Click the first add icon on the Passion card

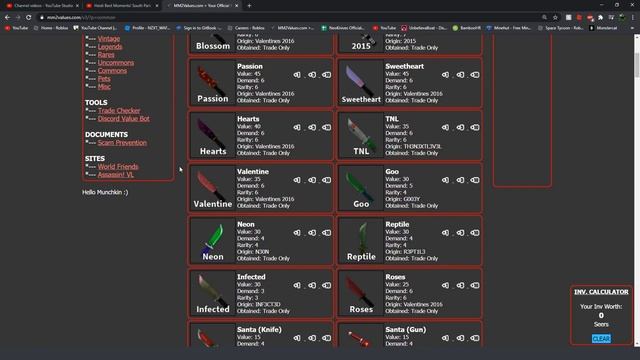click(x=297, y=75)
